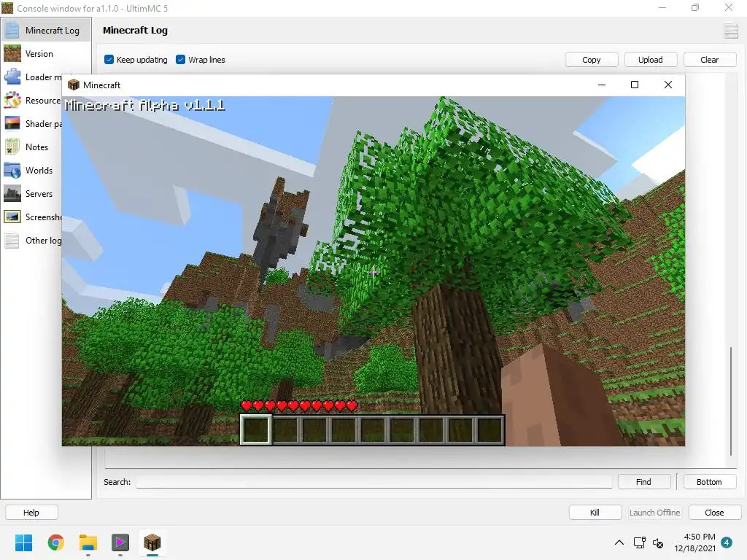The height and width of the screenshot is (560, 747).
Task: Switch to UltimMC taskbar icon
Action: pyautogui.click(x=152, y=542)
